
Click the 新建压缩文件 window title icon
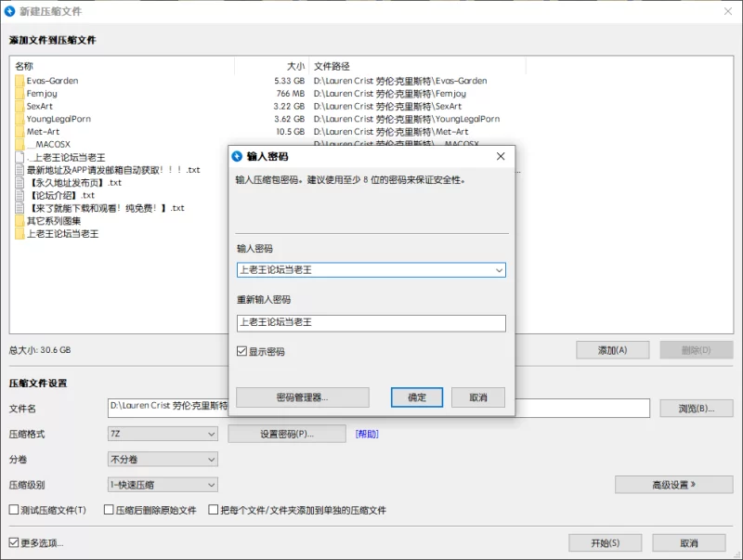(10, 10)
